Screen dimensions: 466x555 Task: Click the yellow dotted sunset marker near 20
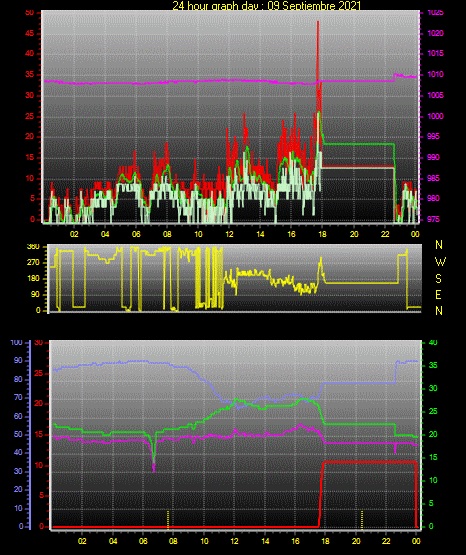point(362,520)
